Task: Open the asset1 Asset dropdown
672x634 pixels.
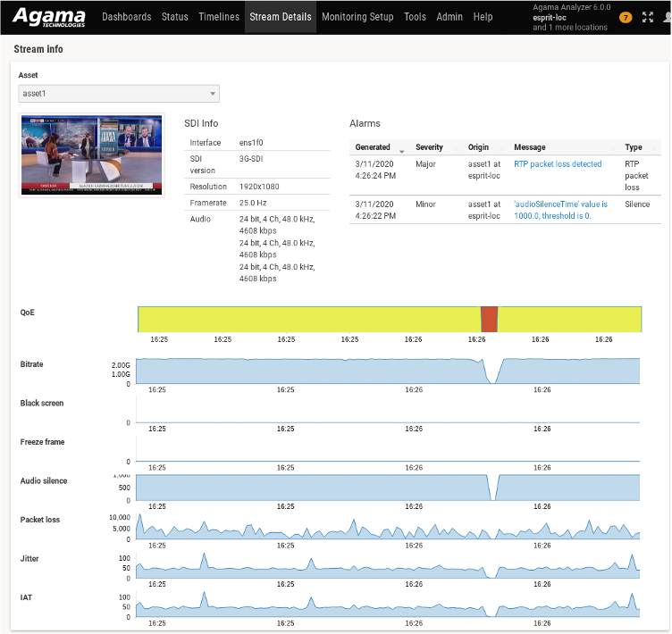Action: pos(119,94)
